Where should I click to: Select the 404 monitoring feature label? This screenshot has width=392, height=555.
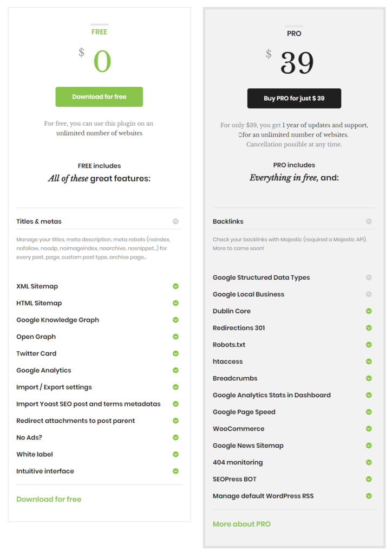click(x=238, y=463)
